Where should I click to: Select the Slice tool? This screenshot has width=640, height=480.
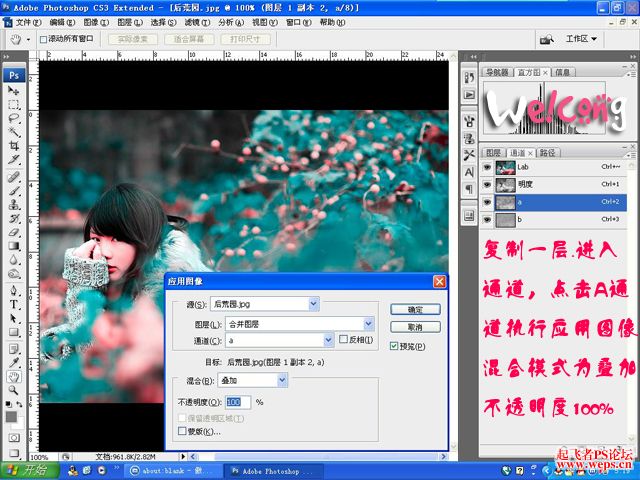coord(14,160)
